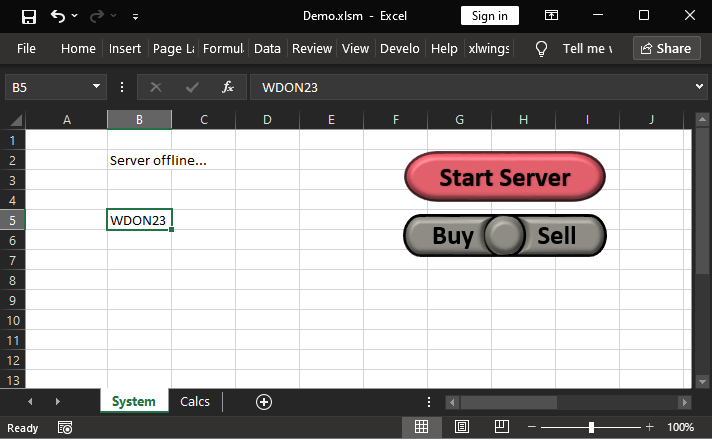The height and width of the screenshot is (439, 712).
Task: Switch to Normal view icon
Action: pyautogui.click(x=421, y=426)
